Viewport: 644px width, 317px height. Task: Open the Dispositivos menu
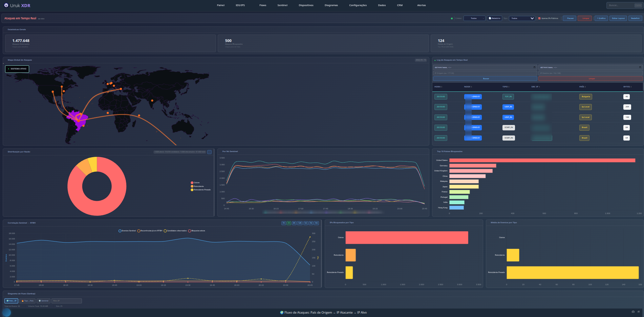(x=306, y=5)
